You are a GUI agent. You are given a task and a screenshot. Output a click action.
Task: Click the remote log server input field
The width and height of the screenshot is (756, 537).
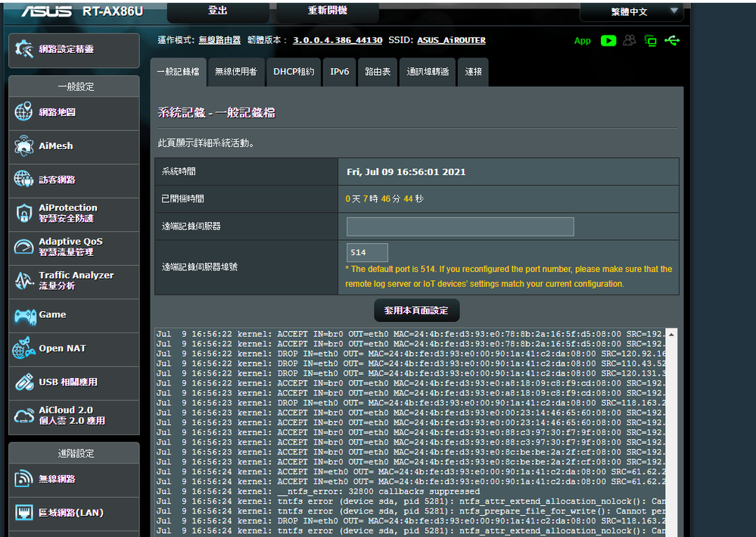coord(460,226)
